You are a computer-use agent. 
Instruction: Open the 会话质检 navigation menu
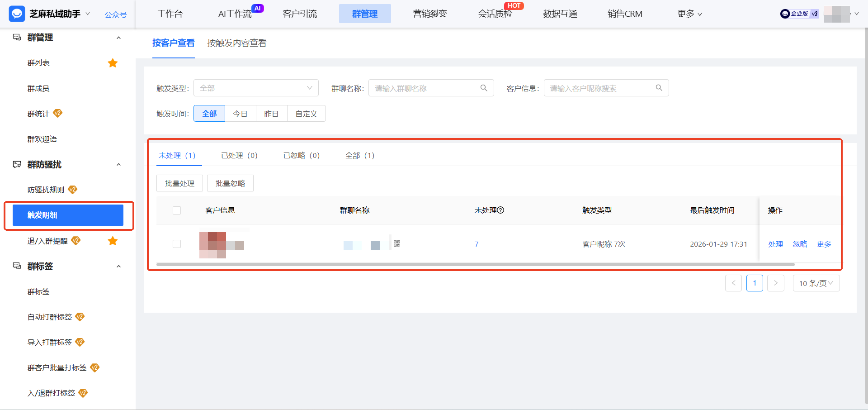pos(495,14)
